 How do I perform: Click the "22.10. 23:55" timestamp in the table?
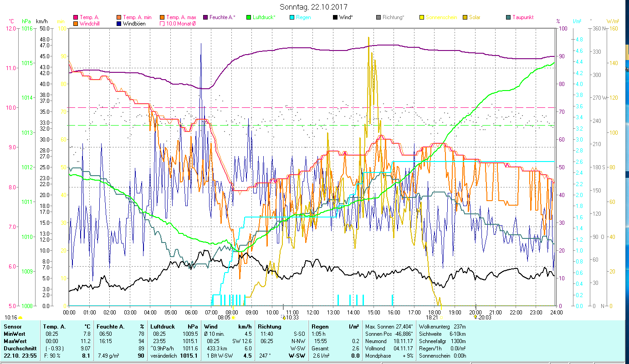tap(20, 356)
